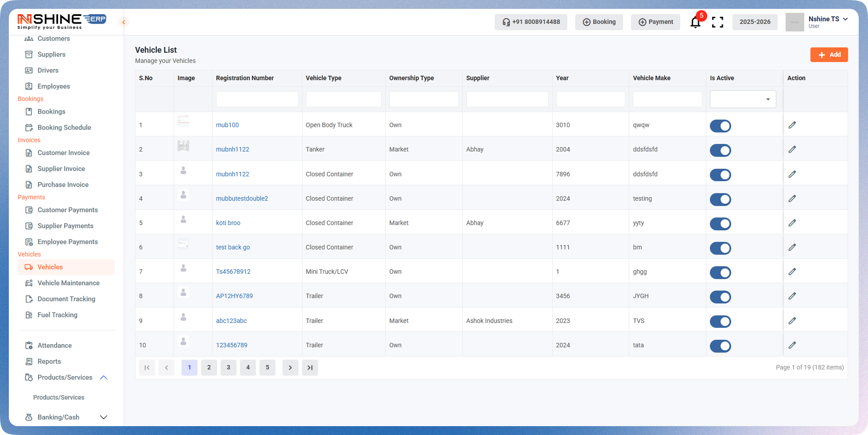The image size is (868, 435).
Task: Click the Add button to create a vehicle
Action: [x=829, y=54]
